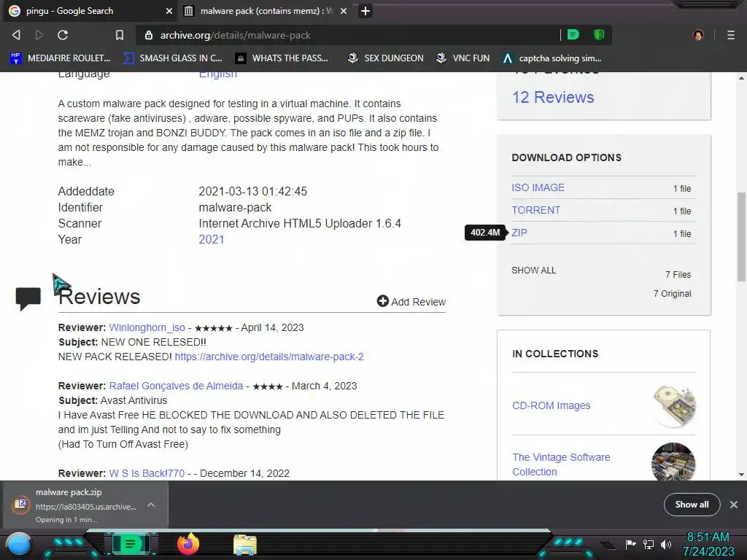Open the malware-pack-2 archive link

point(269,357)
